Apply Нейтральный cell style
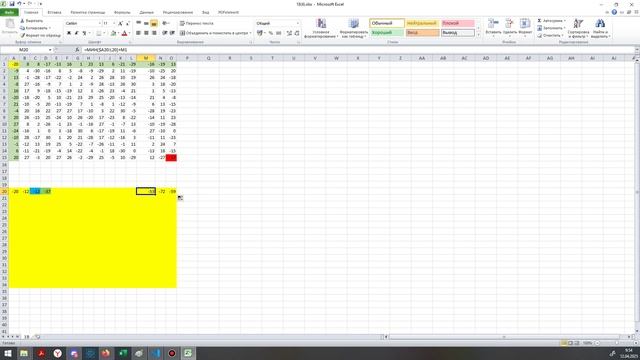 [x=422, y=23]
